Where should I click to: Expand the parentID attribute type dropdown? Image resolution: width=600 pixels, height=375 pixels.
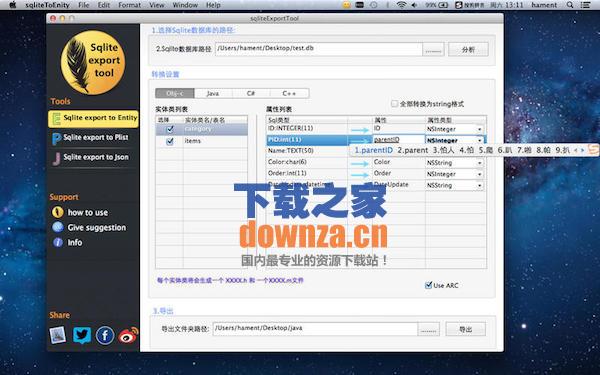pyautogui.click(x=479, y=140)
